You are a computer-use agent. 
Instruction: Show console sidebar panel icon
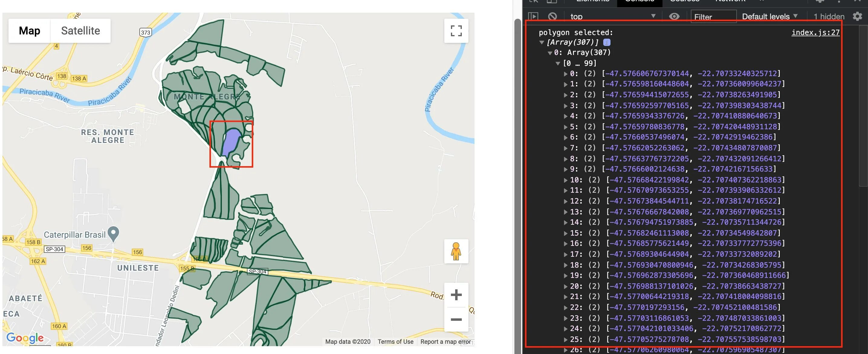[x=533, y=16]
